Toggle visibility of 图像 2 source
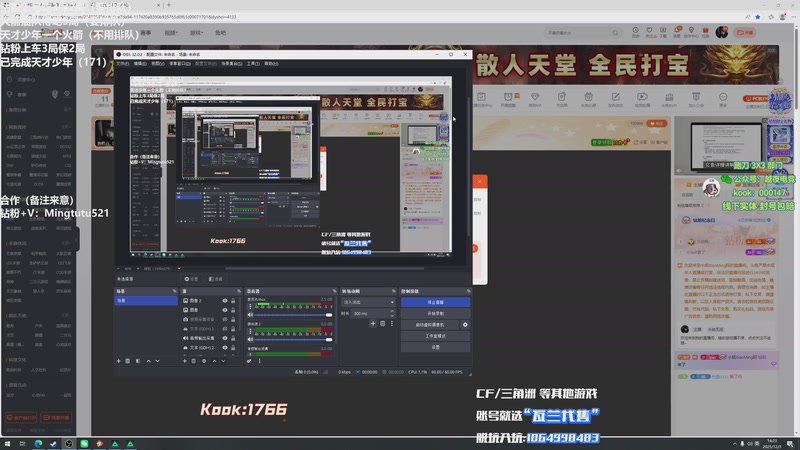Viewport: 800px width, 450px height. click(224, 301)
